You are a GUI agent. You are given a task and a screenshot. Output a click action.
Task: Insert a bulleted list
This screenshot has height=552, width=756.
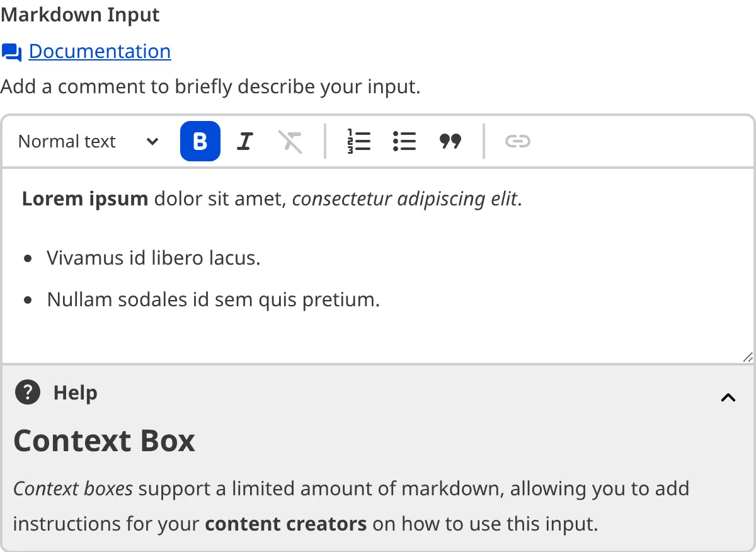(404, 141)
